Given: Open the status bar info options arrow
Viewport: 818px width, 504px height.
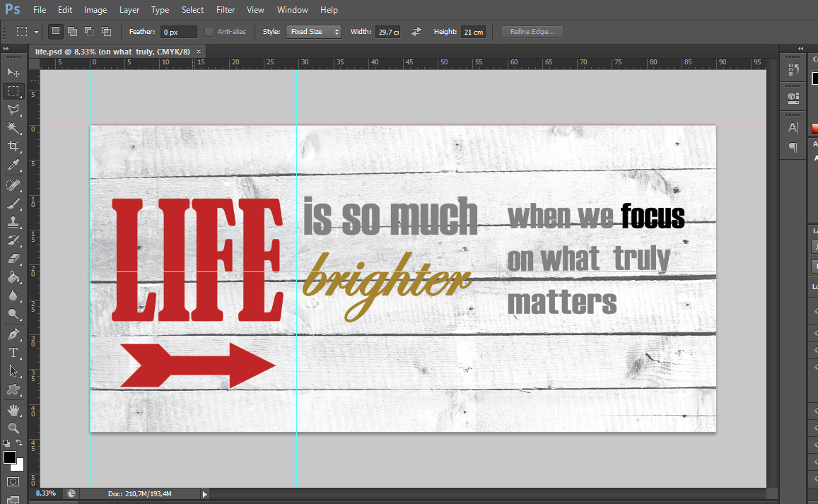Looking at the screenshot, I should coord(204,494).
